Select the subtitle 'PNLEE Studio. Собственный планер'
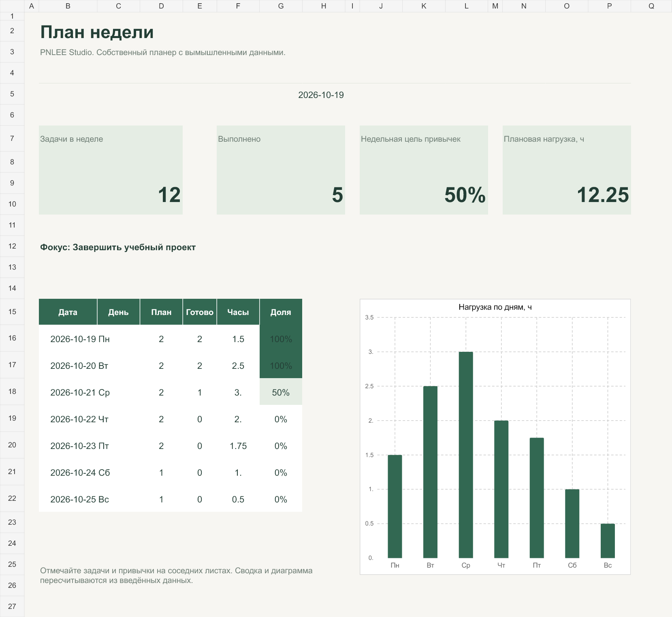Image resolution: width=672 pixels, height=617 pixels. pyautogui.click(x=163, y=52)
